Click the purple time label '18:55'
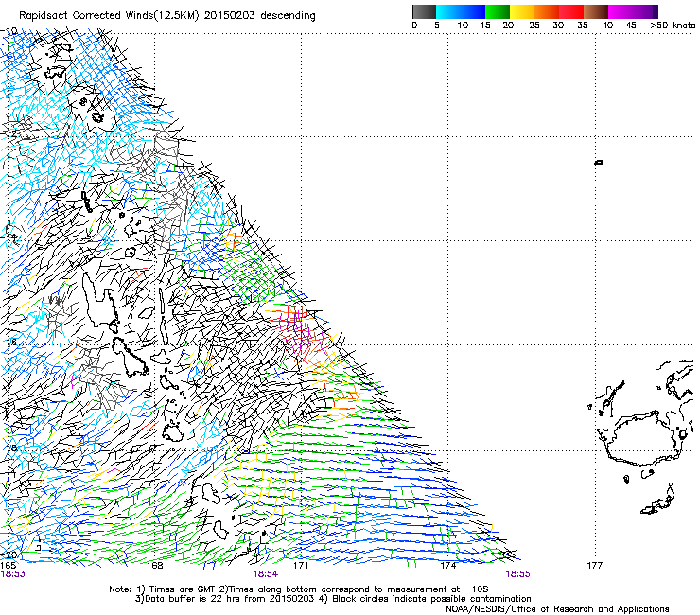 pyautogui.click(x=517, y=574)
